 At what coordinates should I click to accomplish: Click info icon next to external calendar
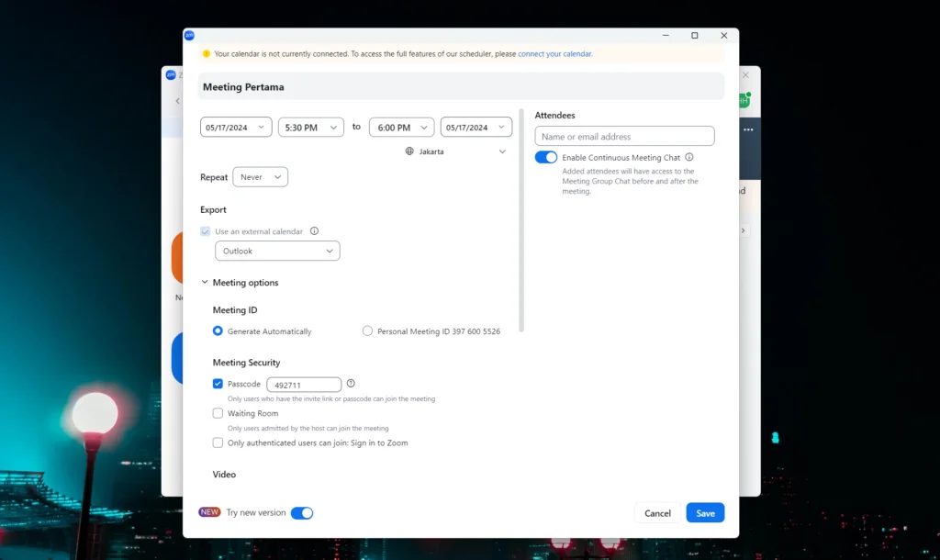click(x=314, y=231)
